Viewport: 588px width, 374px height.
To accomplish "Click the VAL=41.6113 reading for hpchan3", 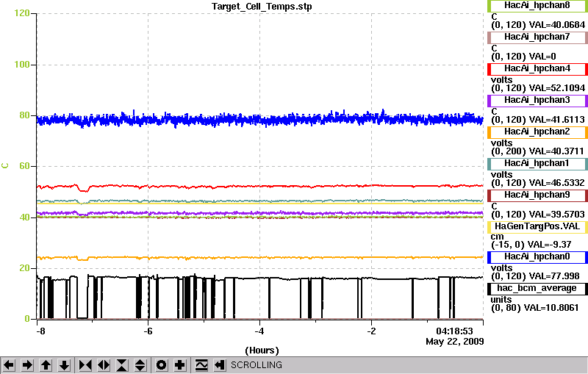I will coord(557,120).
